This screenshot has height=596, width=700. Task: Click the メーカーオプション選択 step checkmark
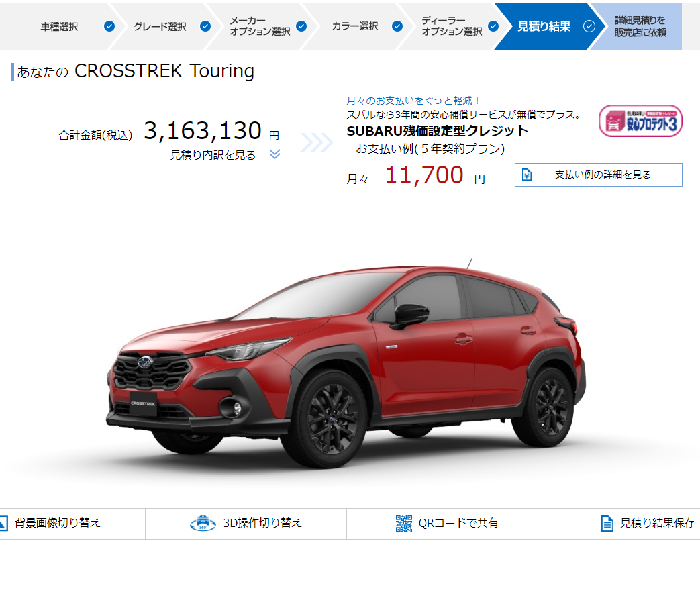pos(301,26)
